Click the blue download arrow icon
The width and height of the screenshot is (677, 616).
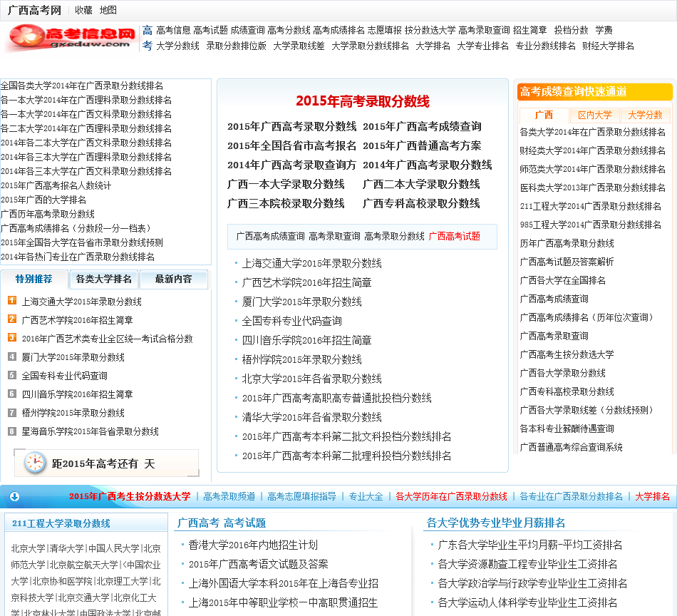14,496
